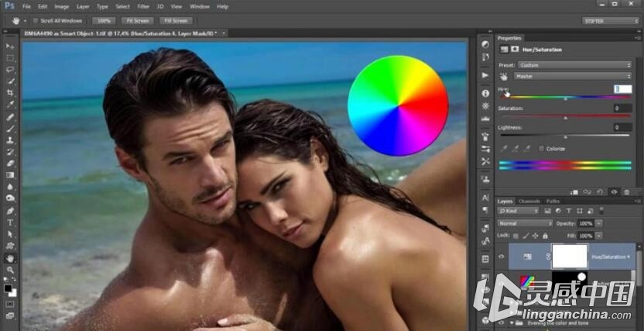Select the Pen tool
The width and height of the screenshot is (644, 331).
[10, 211]
